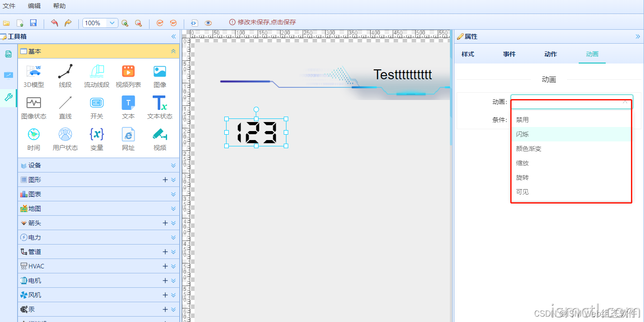
Task: Expand the 地图 section
Action: pos(173,209)
